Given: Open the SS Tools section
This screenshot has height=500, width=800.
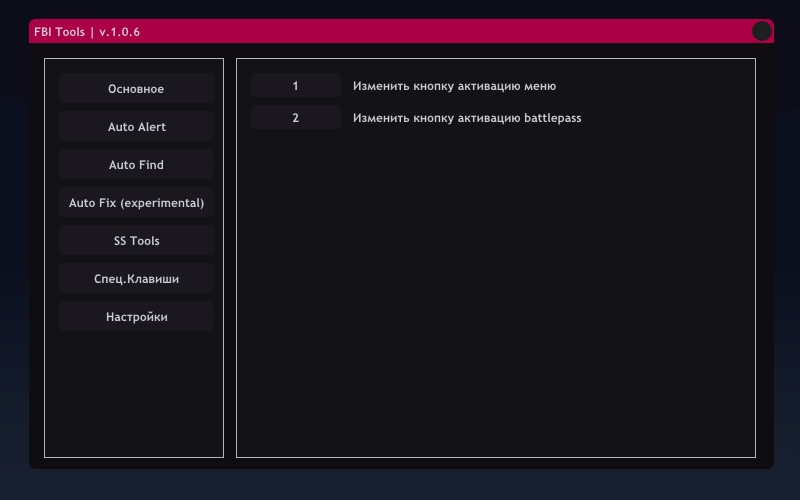Looking at the screenshot, I should (x=136, y=240).
